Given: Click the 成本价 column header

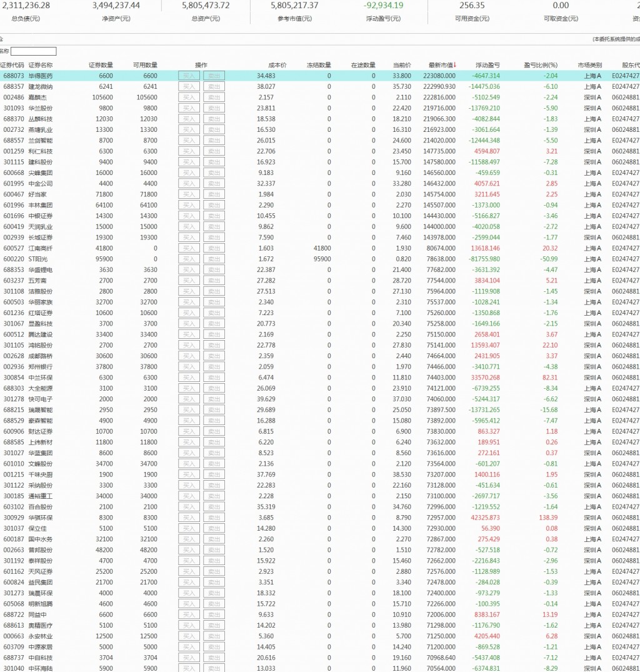Looking at the screenshot, I should (x=277, y=65).
